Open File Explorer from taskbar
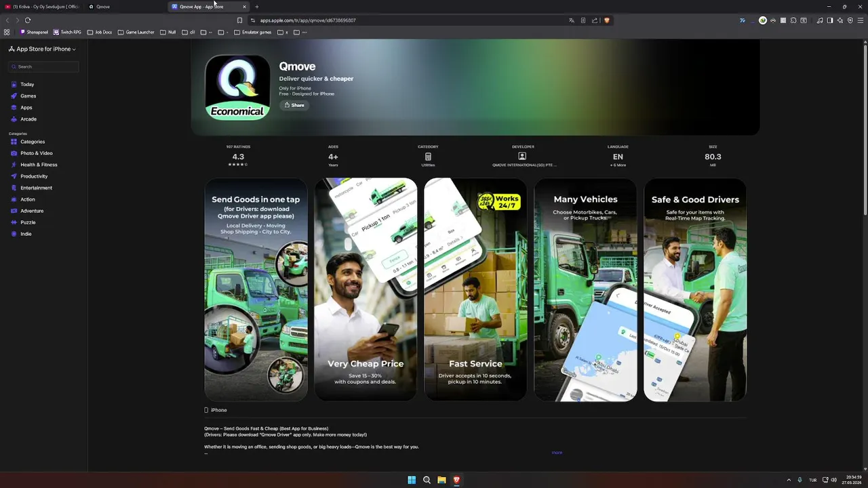The width and height of the screenshot is (868, 488). point(441,480)
